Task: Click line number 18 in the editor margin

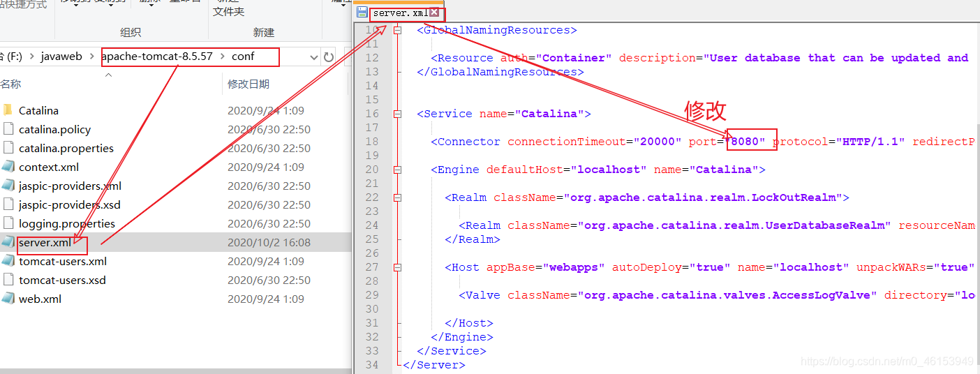Action: (x=372, y=142)
